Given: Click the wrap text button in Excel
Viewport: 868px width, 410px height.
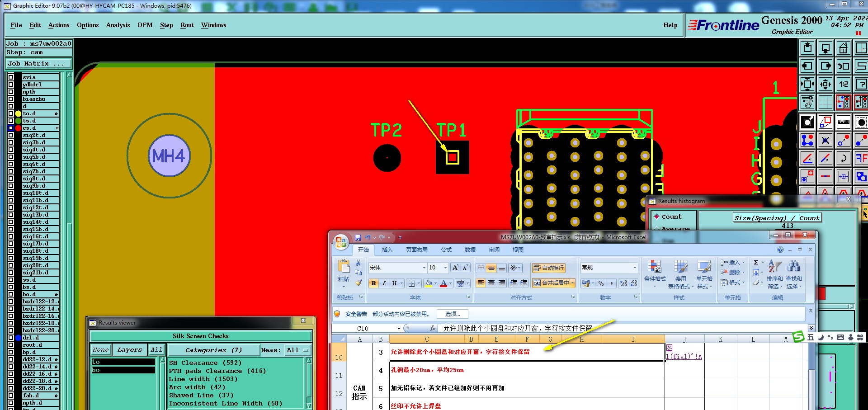Looking at the screenshot, I should pyautogui.click(x=548, y=268).
